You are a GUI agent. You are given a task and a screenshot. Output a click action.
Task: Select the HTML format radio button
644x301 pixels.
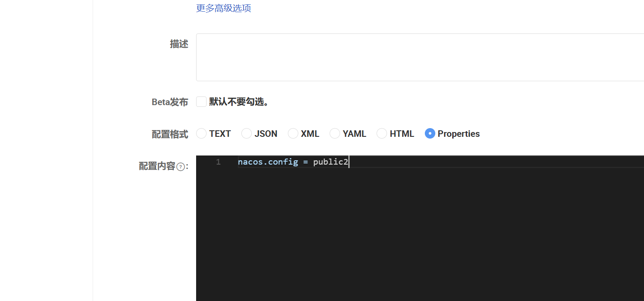382,133
